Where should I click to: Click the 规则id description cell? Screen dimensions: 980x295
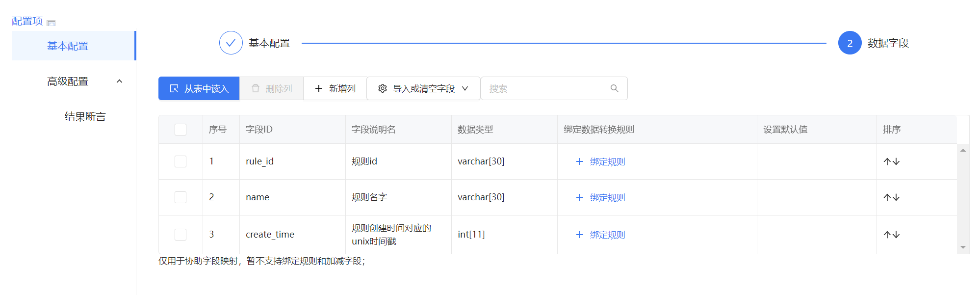coord(398,161)
